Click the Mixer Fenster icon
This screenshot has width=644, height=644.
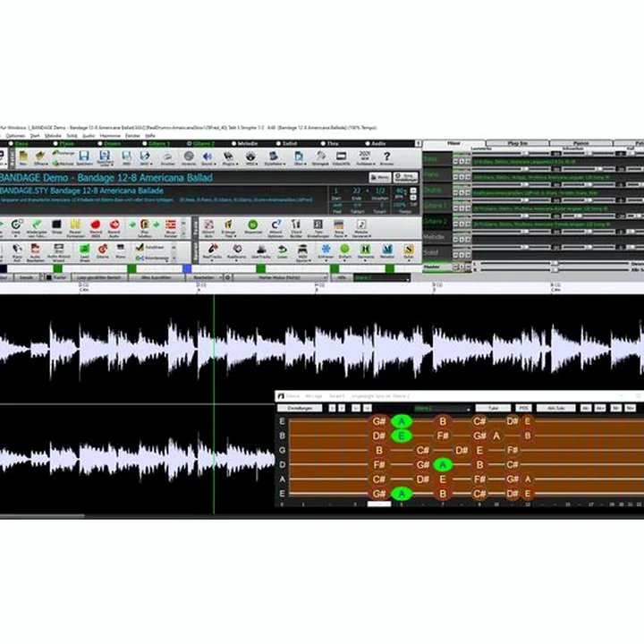(171, 228)
